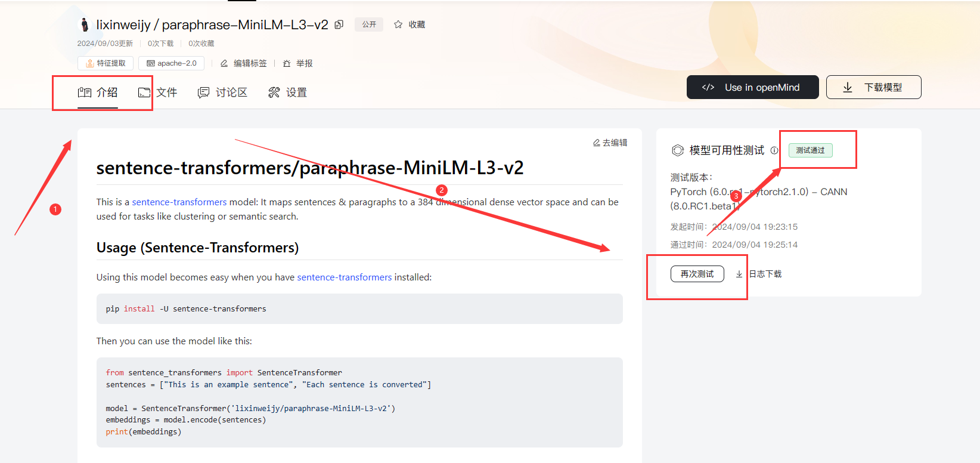Switch to the 文件 tab
The width and height of the screenshot is (980, 463).
click(158, 92)
